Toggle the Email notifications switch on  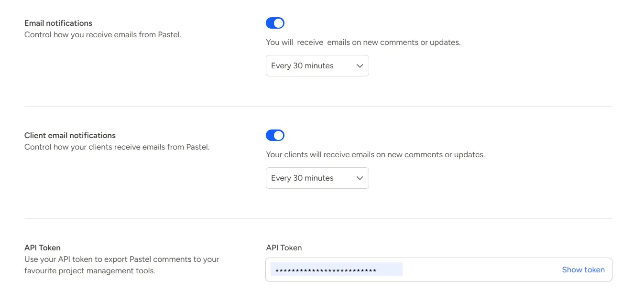(x=275, y=22)
